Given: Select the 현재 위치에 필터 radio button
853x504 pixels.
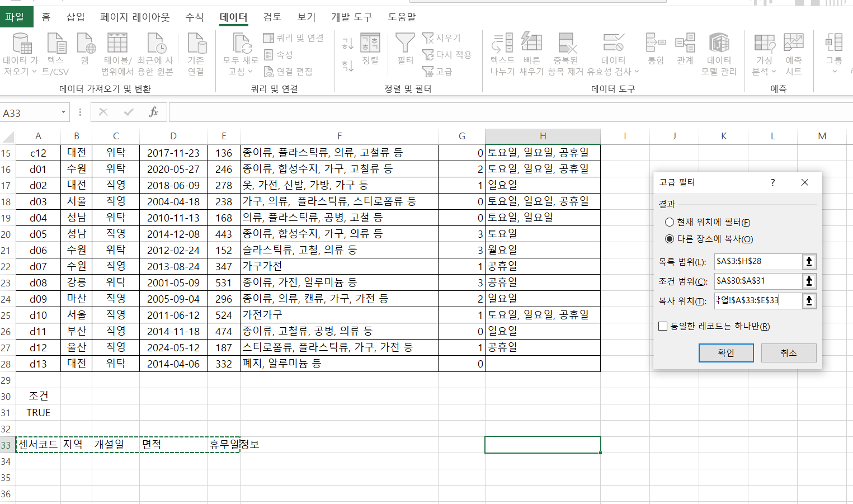Looking at the screenshot, I should (669, 222).
